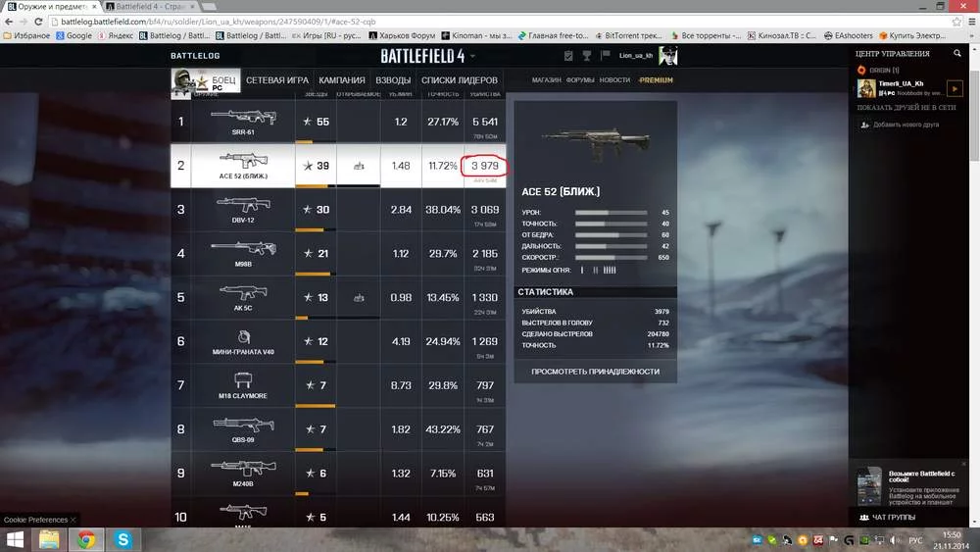Open the Chrome menu icon
The image size is (980, 552).
(x=972, y=22)
